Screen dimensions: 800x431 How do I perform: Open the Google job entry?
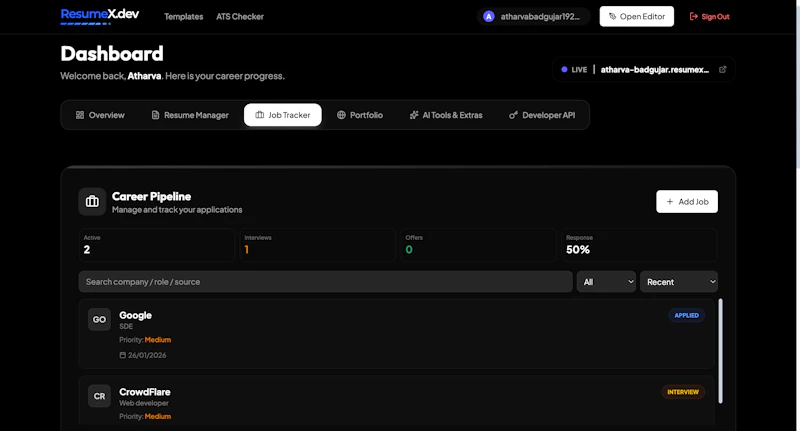pos(396,334)
